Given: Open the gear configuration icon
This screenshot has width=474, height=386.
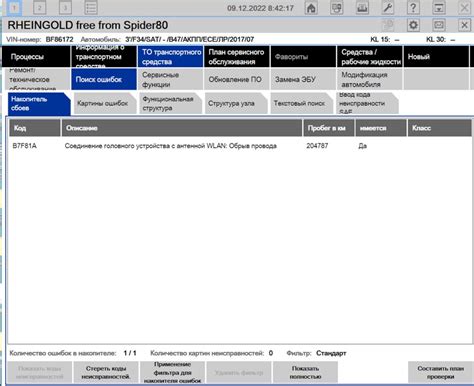Looking at the screenshot, I should pyautogui.click(x=413, y=25).
